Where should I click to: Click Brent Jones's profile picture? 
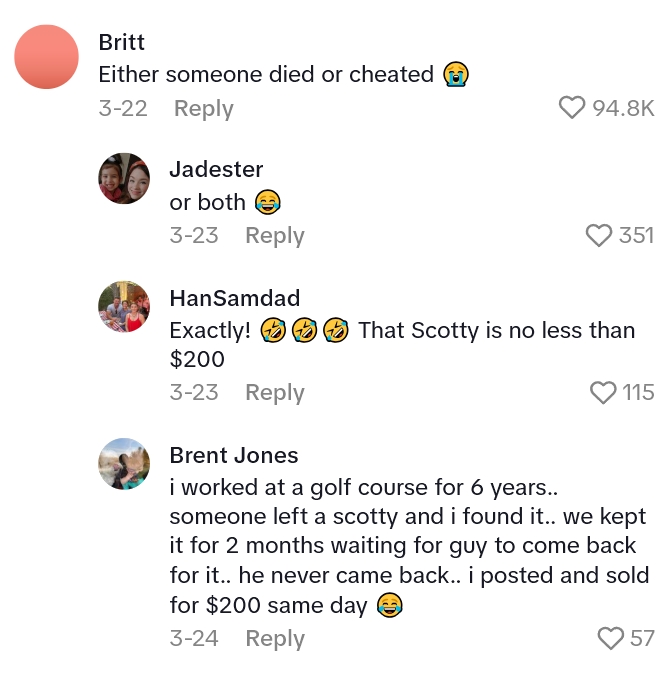(x=124, y=464)
